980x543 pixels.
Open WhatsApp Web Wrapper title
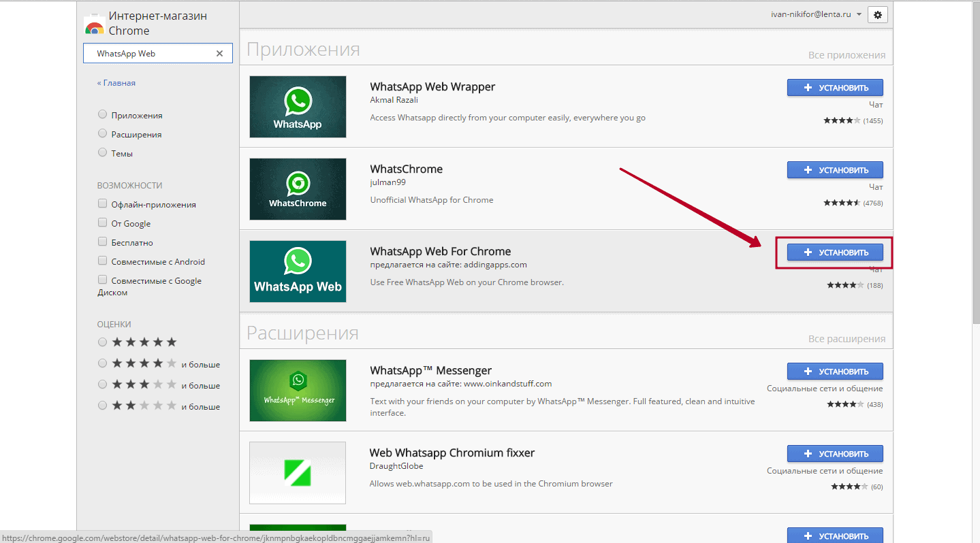[x=432, y=87]
